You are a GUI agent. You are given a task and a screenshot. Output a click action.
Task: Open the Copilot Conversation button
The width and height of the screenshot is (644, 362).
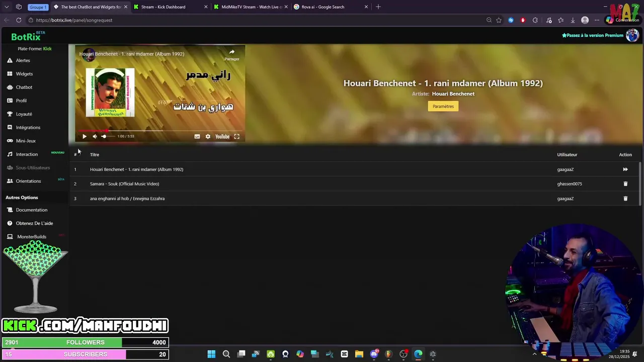pyautogui.click(x=622, y=20)
